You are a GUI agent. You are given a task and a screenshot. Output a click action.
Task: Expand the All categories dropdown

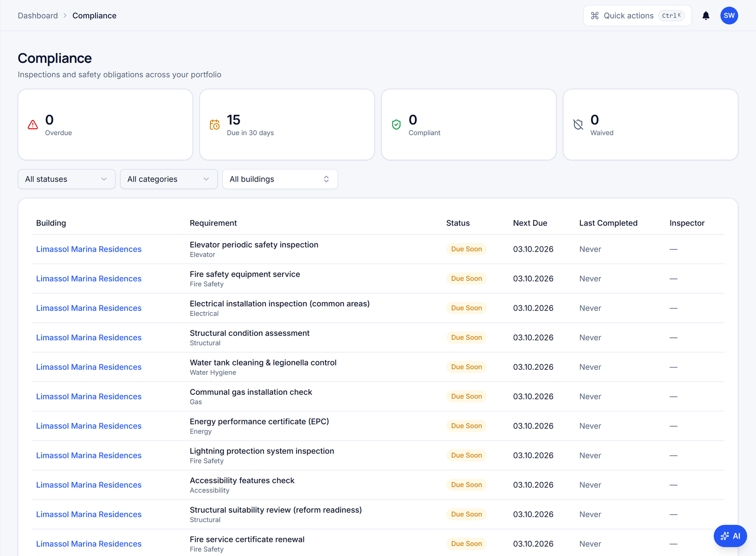point(169,179)
